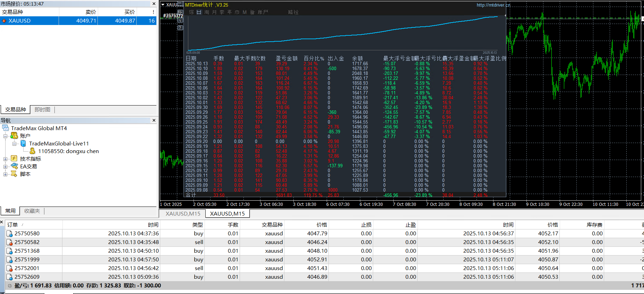Toggle the √ checkmark box on the MTDriver panel

180,20
